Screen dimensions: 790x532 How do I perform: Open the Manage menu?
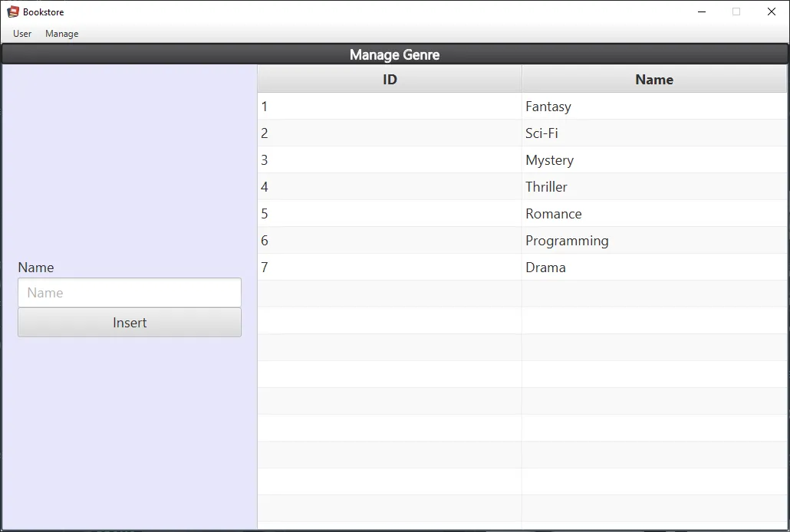61,34
